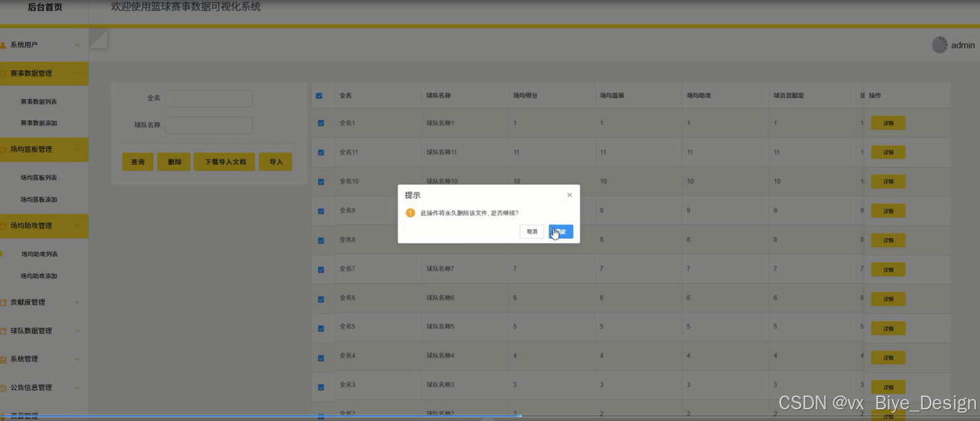Viewport: 980px width, 421px height.
Task: Focus the 全名 search input field
Action: [x=209, y=98]
